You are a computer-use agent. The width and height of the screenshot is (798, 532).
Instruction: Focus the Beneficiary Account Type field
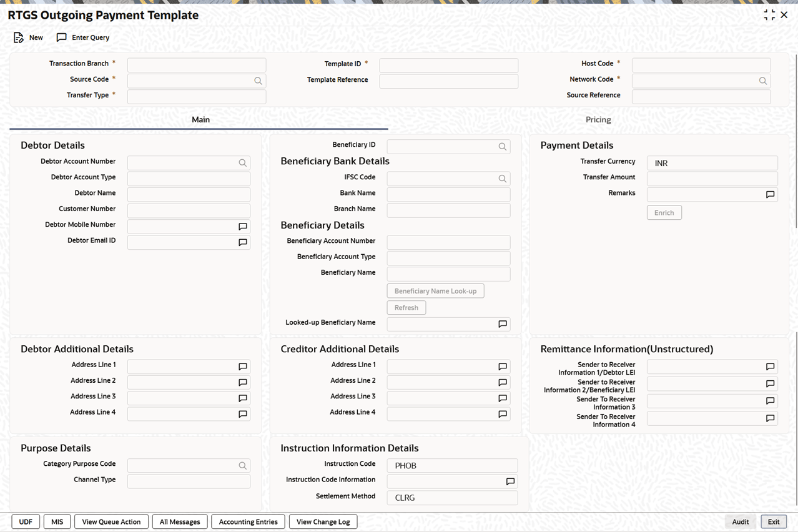[448, 258]
